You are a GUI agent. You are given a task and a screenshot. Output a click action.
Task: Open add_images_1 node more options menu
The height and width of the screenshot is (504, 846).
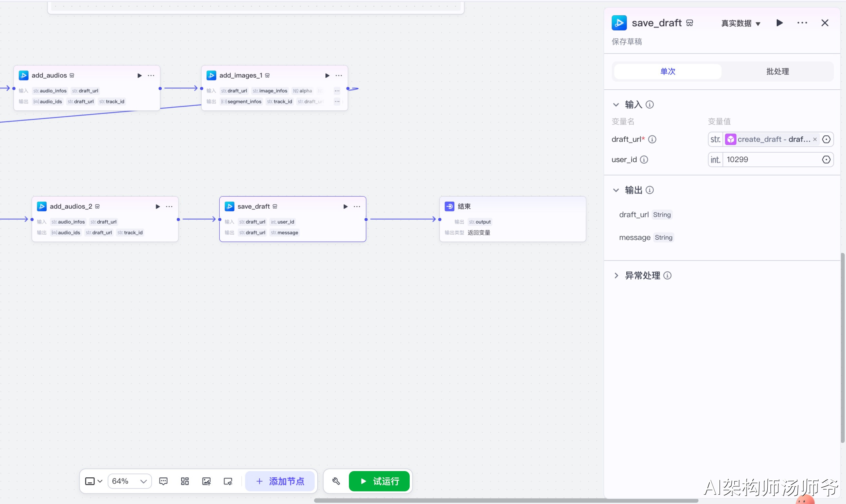click(339, 75)
